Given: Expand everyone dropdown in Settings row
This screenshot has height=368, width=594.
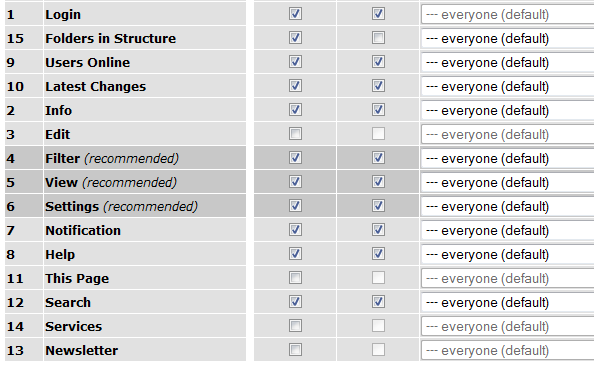Looking at the screenshot, I should tap(508, 206).
